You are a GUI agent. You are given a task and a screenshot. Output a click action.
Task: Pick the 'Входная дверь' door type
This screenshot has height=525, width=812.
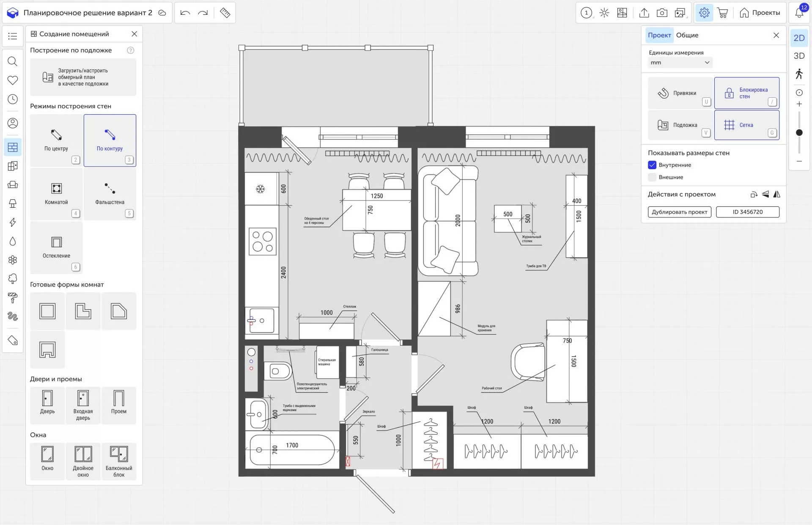coord(83,405)
